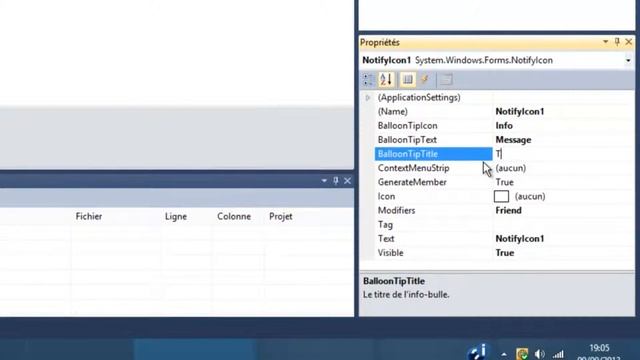Open the Property Pages icon
The width and height of the screenshot is (640, 360).
447,80
